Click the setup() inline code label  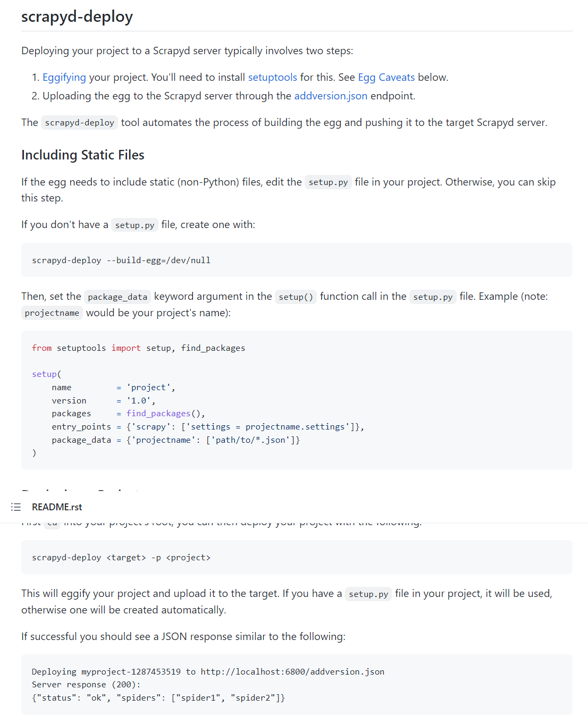tap(296, 297)
